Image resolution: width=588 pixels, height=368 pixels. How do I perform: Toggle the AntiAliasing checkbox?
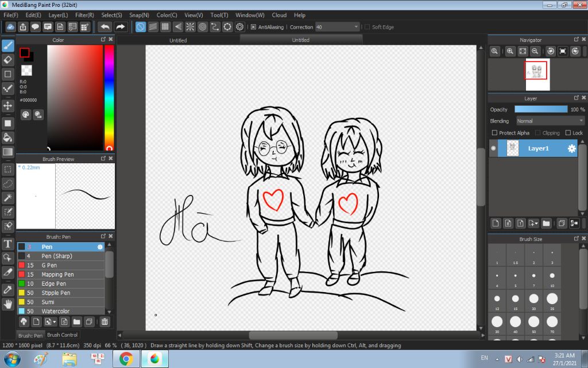click(253, 27)
